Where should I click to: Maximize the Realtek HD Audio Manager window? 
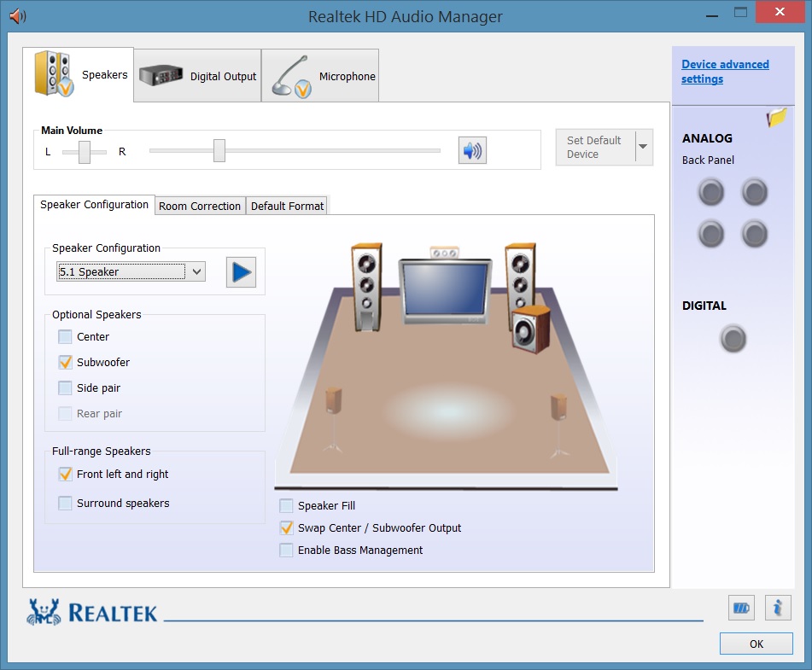pos(740,13)
